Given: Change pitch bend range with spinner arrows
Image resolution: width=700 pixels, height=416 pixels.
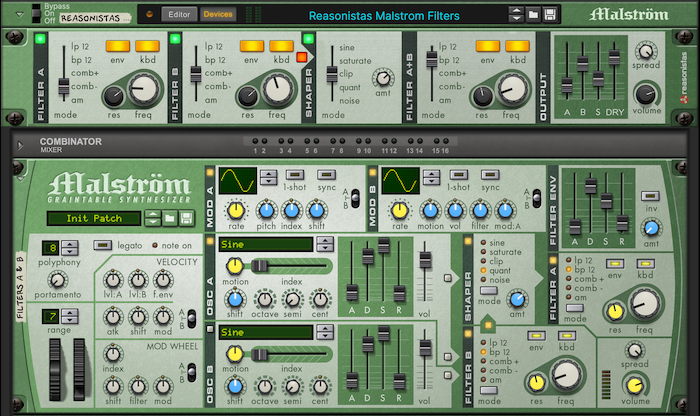Looking at the screenshot, I should point(70,316).
